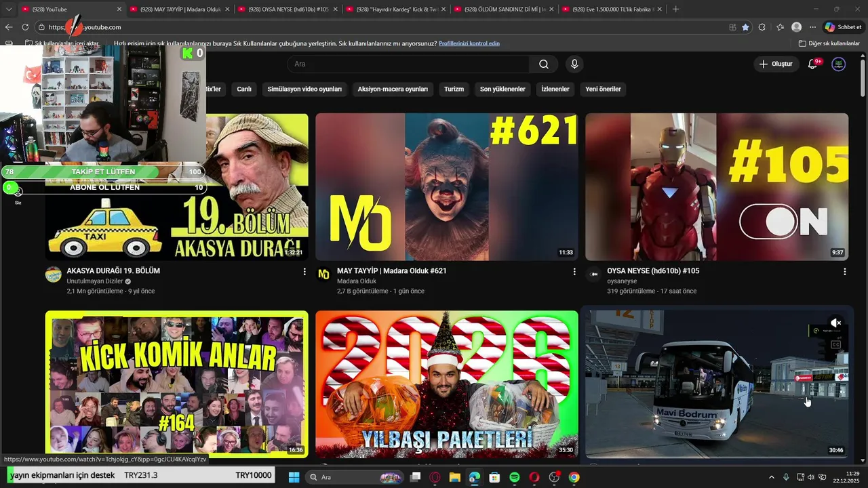This screenshot has height=488, width=868.
Task: Open the Sohbet et Copilot button
Action: (x=843, y=27)
